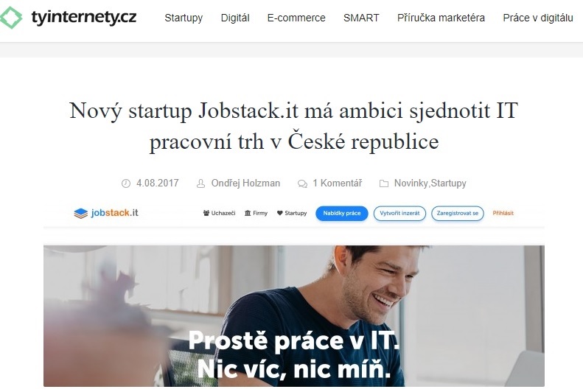This screenshot has height=392, width=583.
Task: Click the jobstack.it layered logo
Action: tap(80, 213)
